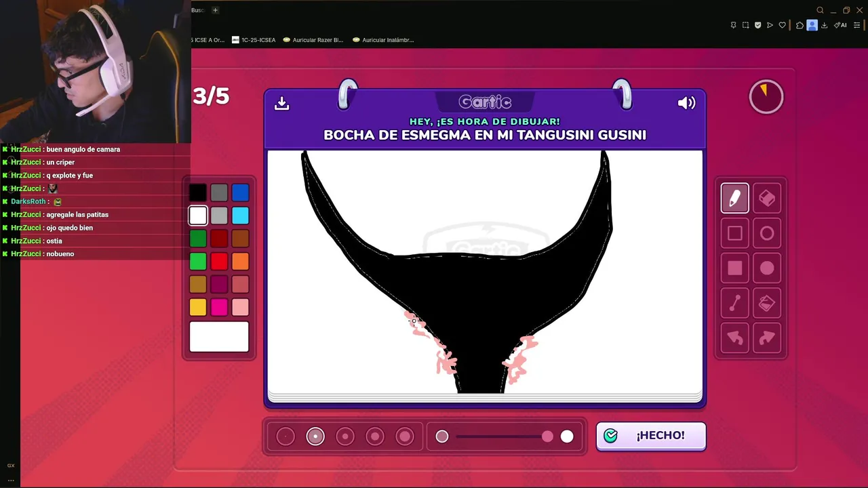
Task: Download the drawing with the download icon
Action: pos(281,103)
